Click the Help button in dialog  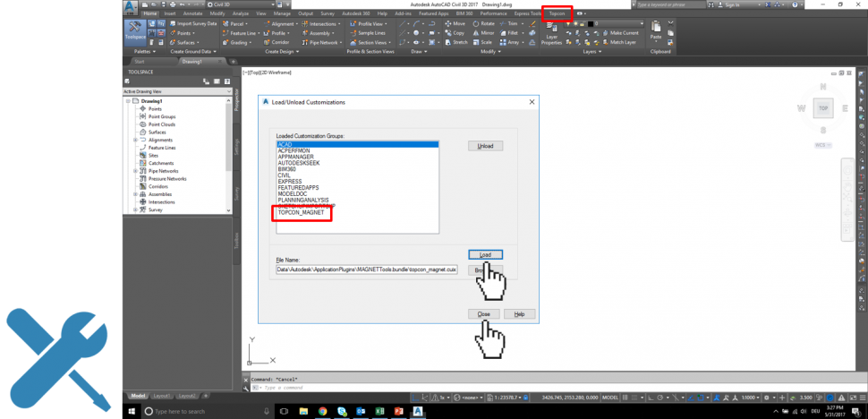click(x=519, y=314)
